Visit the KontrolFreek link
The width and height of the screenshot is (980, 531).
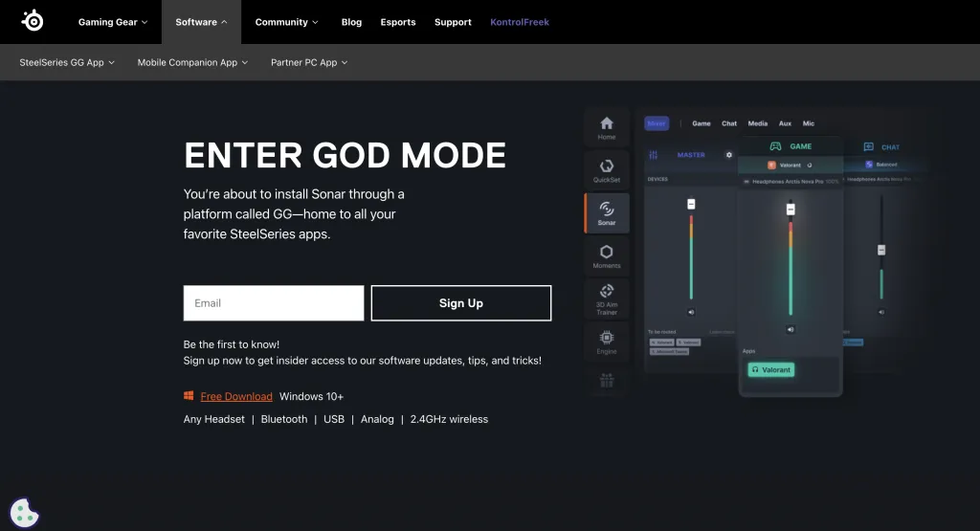520,22
